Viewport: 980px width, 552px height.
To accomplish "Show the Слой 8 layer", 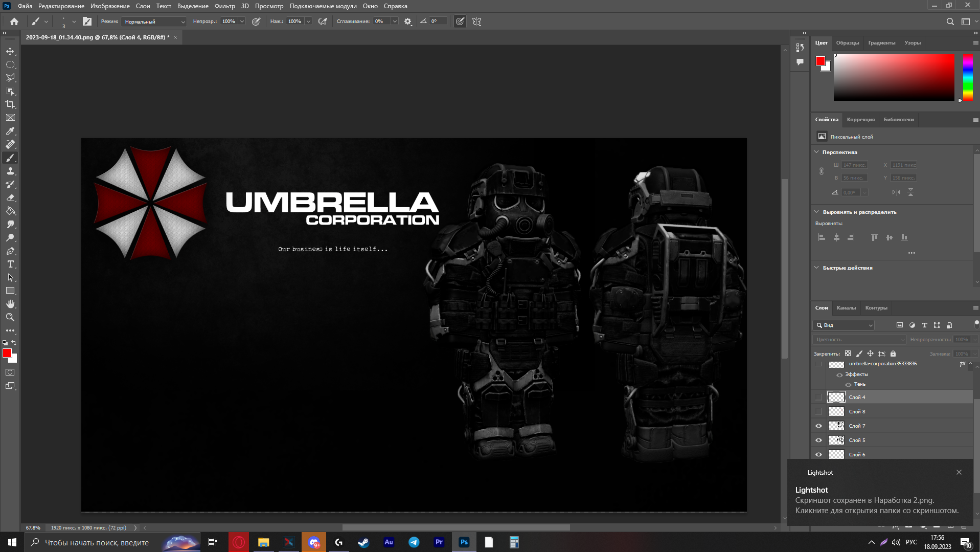I will [818, 411].
